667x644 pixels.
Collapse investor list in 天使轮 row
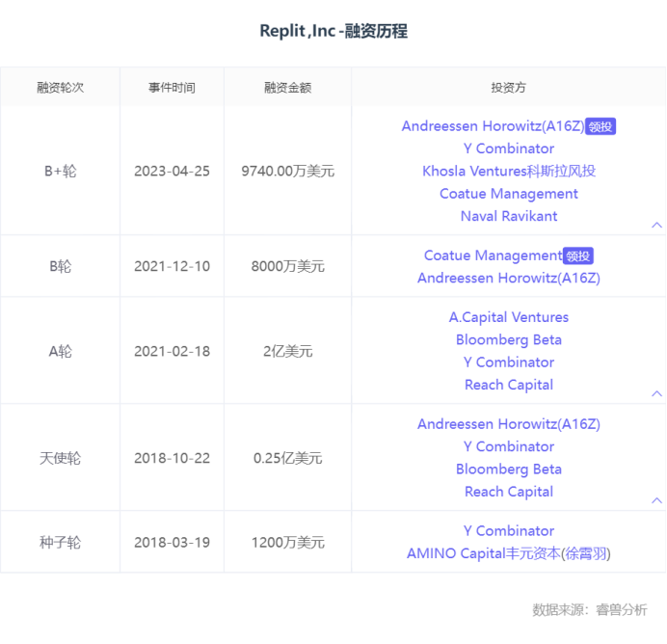pos(656,500)
